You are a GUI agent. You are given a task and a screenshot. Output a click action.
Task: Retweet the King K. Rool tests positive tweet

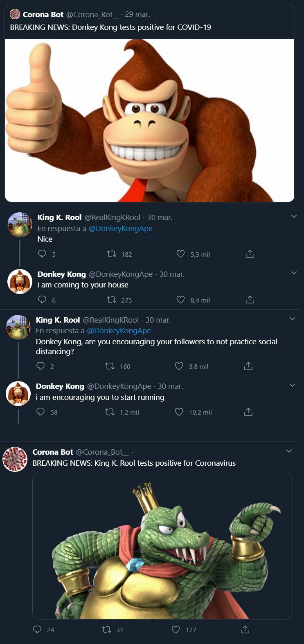pos(106,629)
